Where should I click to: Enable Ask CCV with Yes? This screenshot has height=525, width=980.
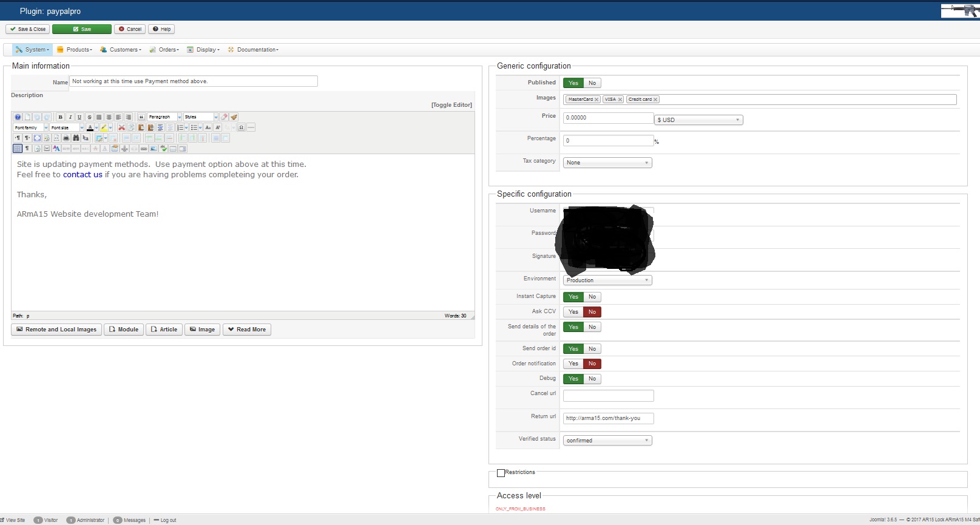coord(573,312)
